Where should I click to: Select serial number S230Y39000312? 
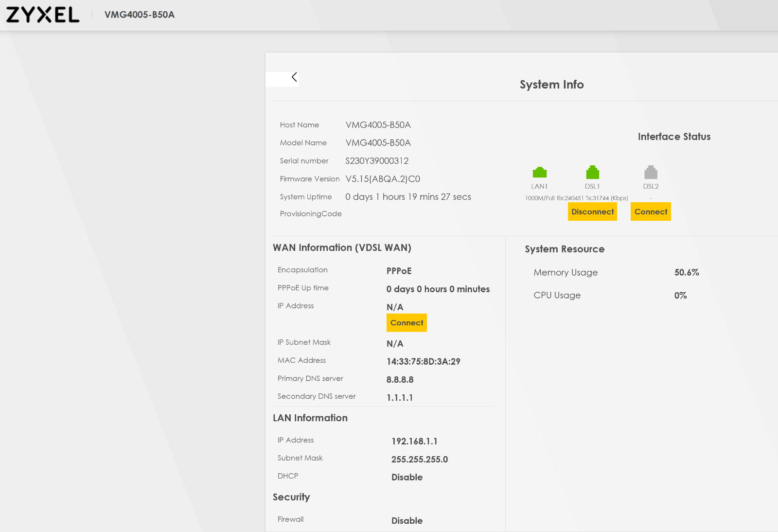[x=377, y=161]
